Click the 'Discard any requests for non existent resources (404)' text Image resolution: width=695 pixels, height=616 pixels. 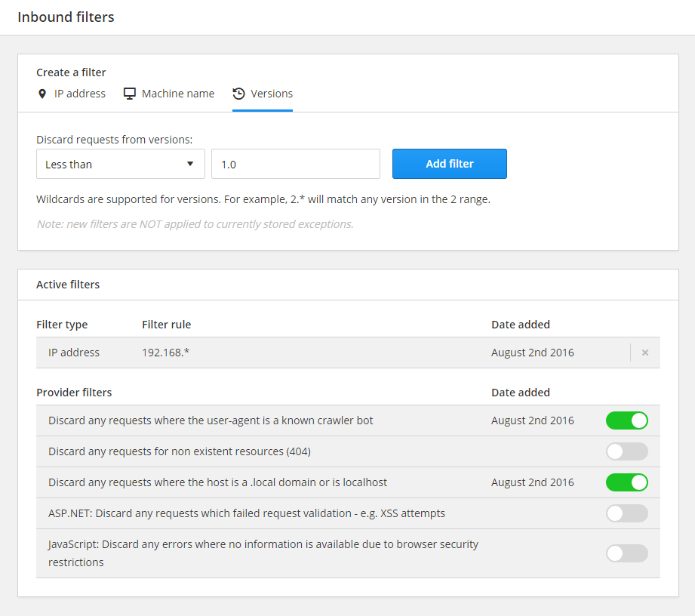click(180, 451)
